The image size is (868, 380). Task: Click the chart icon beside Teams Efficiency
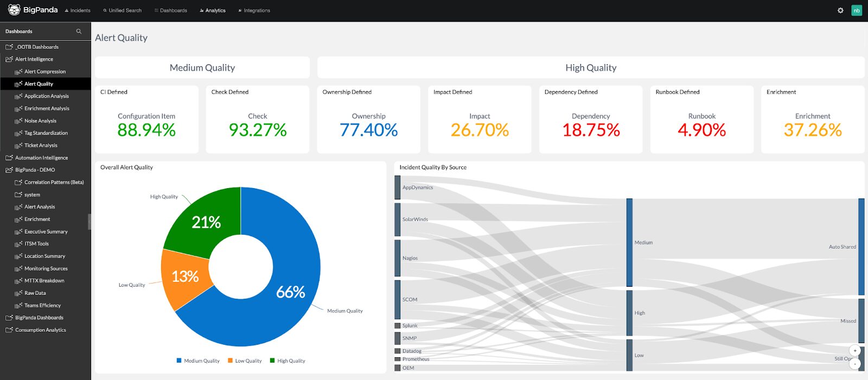pyautogui.click(x=18, y=305)
